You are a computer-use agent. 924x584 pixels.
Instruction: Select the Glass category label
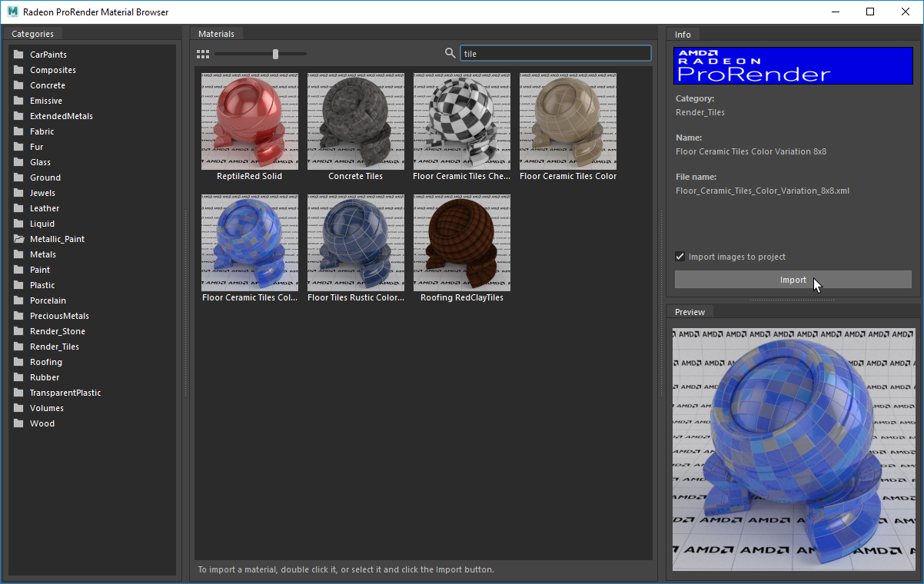coord(40,162)
